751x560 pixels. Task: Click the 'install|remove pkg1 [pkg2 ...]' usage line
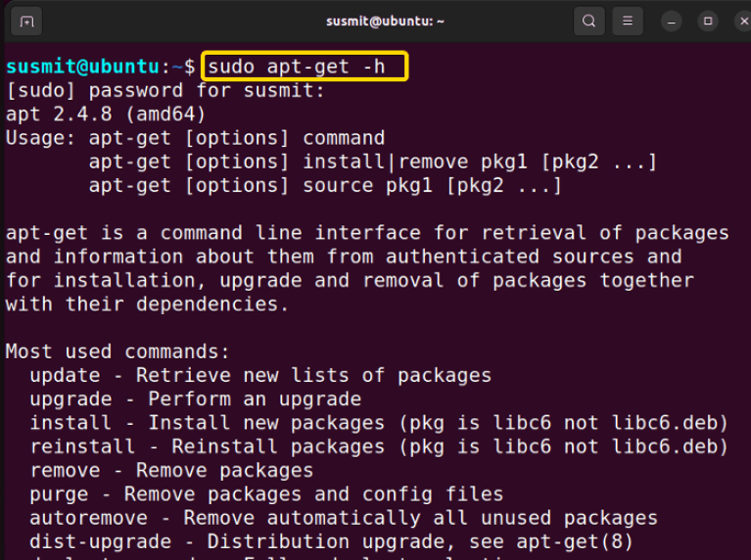[373, 162]
